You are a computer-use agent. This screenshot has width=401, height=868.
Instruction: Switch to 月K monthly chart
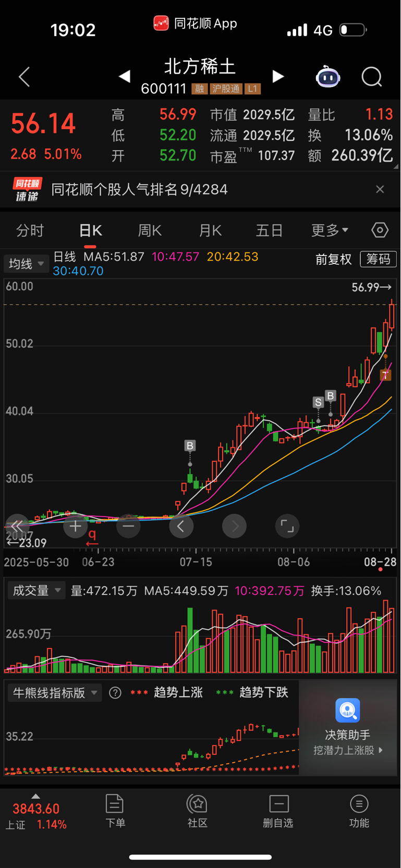coord(210,230)
